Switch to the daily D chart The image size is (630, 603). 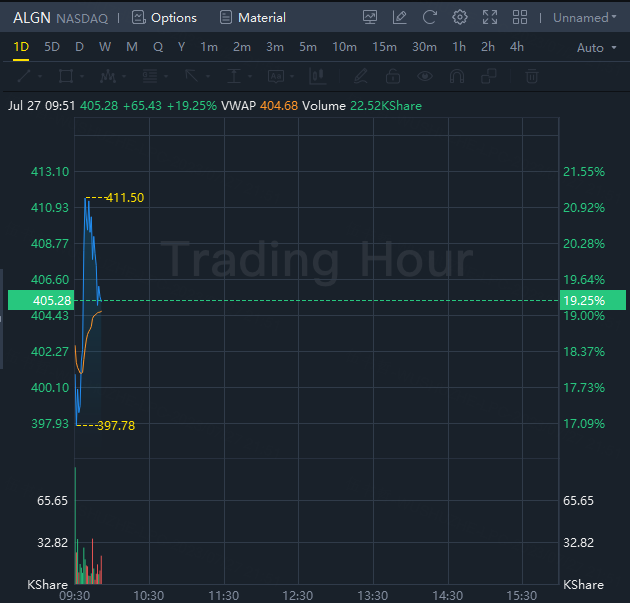coord(80,47)
